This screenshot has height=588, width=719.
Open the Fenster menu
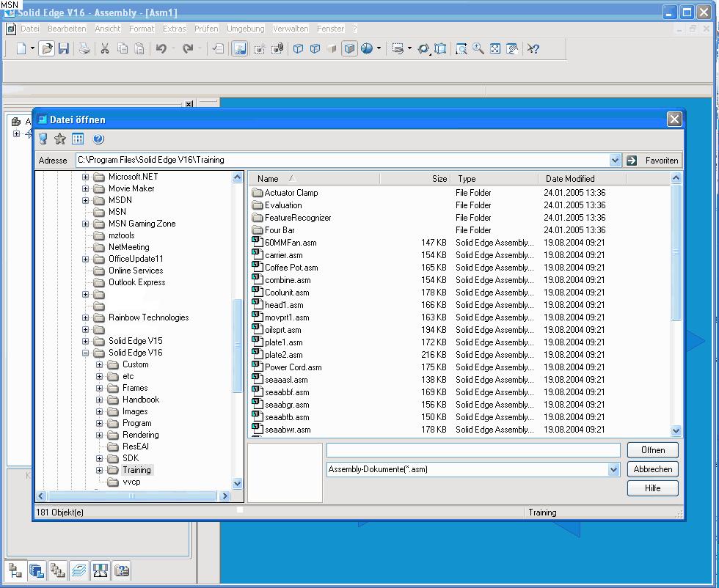point(331,29)
